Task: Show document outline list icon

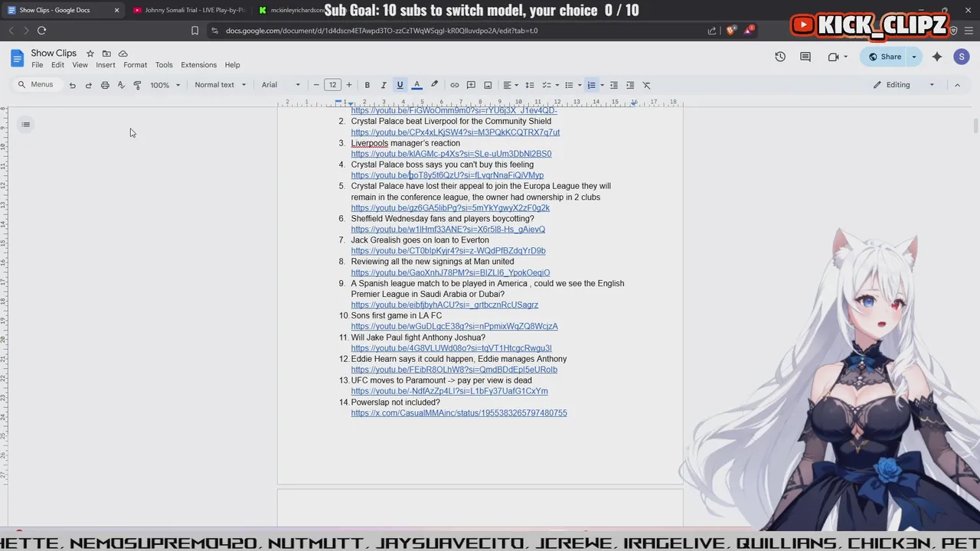Action: (x=25, y=125)
